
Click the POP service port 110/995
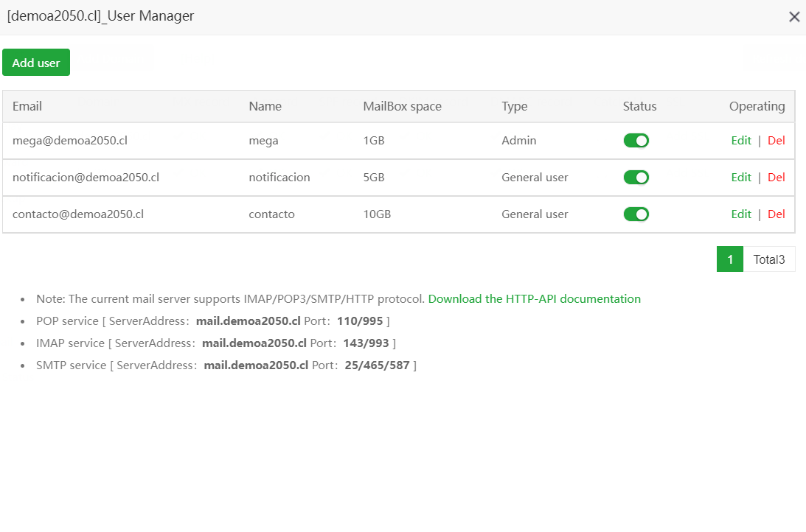click(360, 321)
